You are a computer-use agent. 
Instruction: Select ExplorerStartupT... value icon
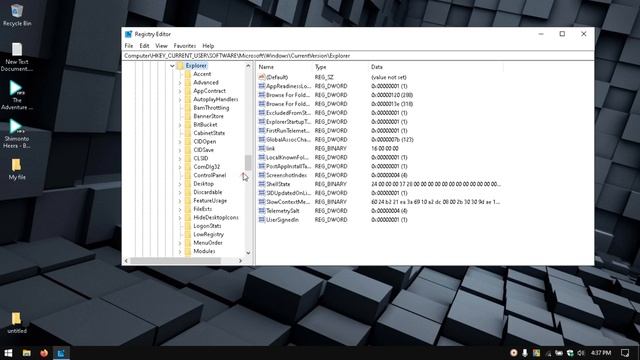[x=262, y=122]
